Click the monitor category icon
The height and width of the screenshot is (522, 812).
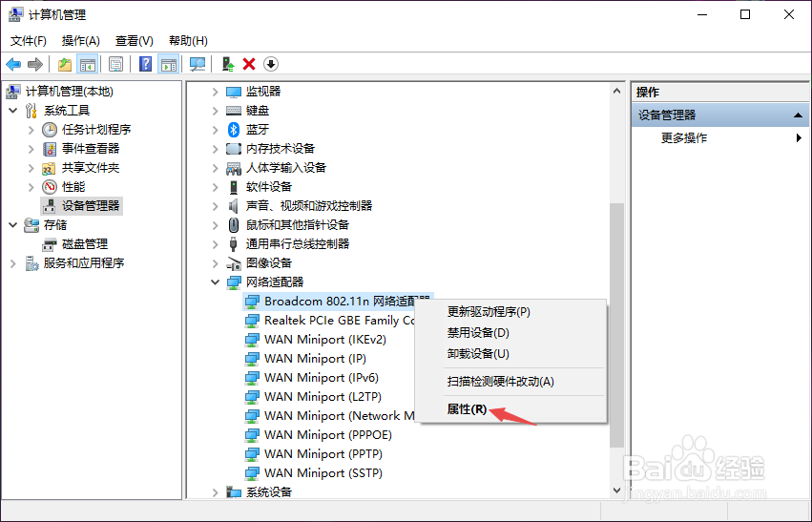coord(234,92)
